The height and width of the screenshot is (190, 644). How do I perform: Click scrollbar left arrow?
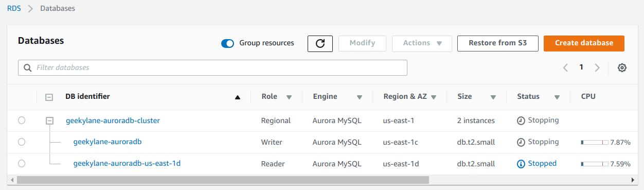12,180
